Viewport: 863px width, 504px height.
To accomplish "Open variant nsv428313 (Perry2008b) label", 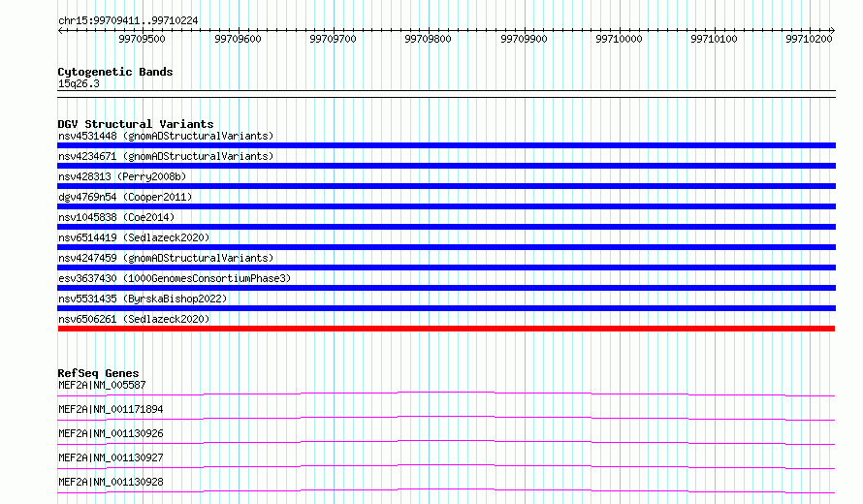I will (x=122, y=176).
